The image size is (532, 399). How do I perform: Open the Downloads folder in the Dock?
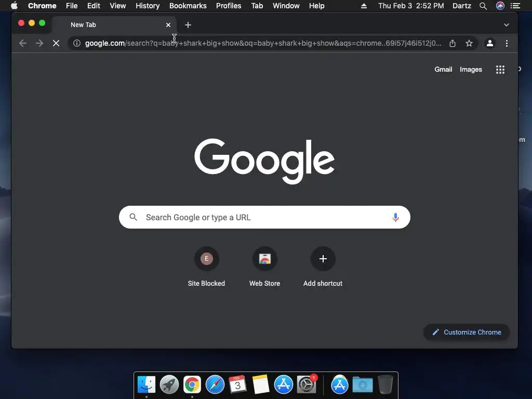[362, 384]
